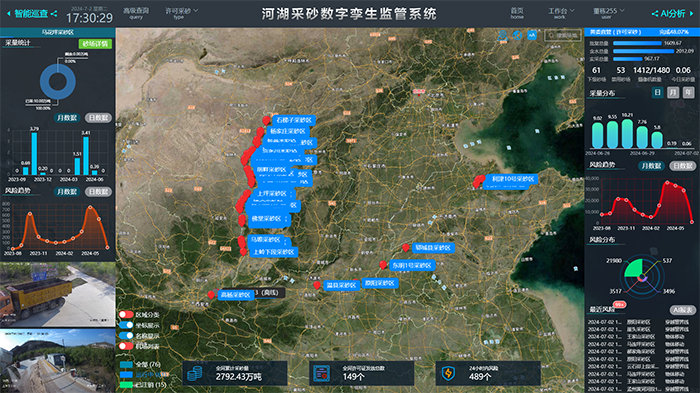700x393 pixels.
Task: Disable the 坐标显示 toggle
Action: coord(126,325)
